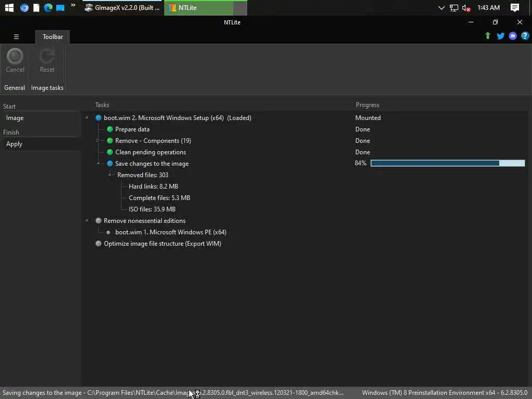
Task: Click the 'Complete files: 5.3 MB' entry
Action: 159,198
